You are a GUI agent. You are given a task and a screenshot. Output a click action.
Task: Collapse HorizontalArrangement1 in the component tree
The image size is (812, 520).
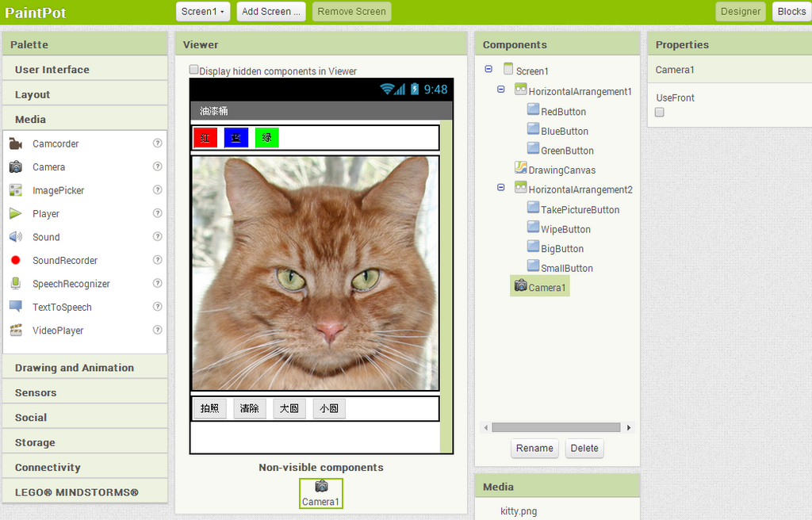click(x=500, y=90)
